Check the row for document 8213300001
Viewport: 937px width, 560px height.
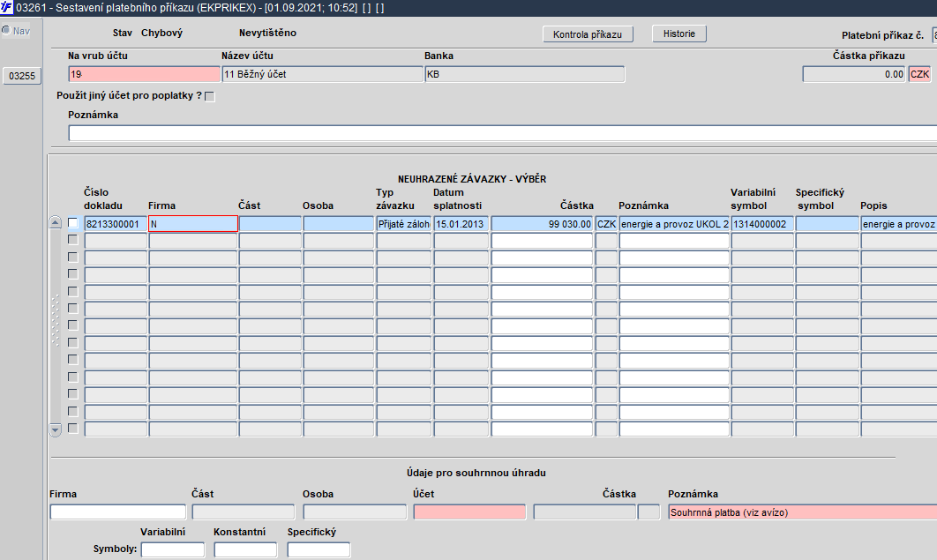pyautogui.click(x=73, y=223)
